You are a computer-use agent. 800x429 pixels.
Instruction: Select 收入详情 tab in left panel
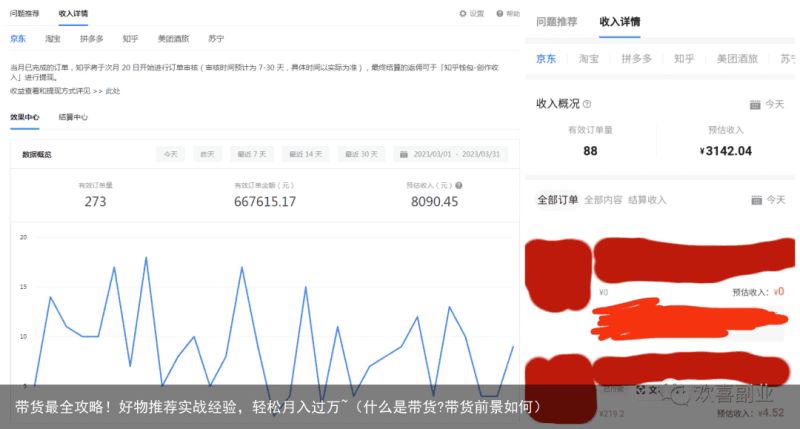pos(73,13)
